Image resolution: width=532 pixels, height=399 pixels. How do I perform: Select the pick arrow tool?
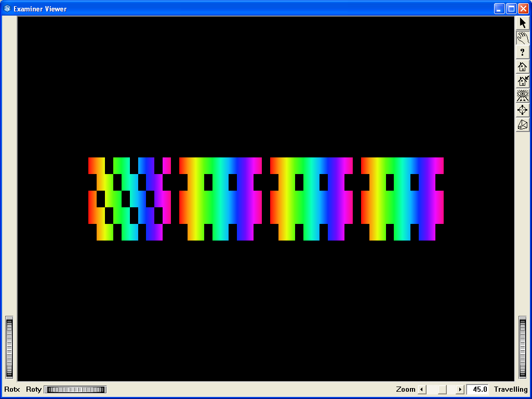click(x=523, y=23)
